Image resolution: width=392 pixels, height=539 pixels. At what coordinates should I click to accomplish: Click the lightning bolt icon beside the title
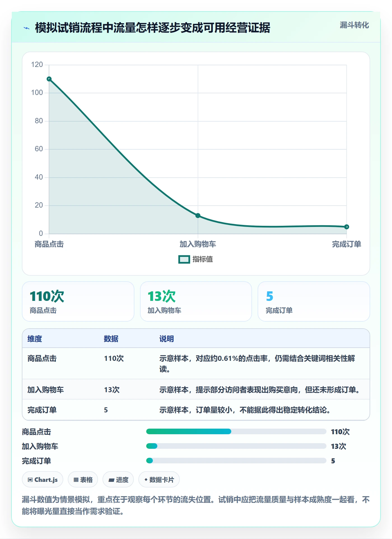[27, 28]
